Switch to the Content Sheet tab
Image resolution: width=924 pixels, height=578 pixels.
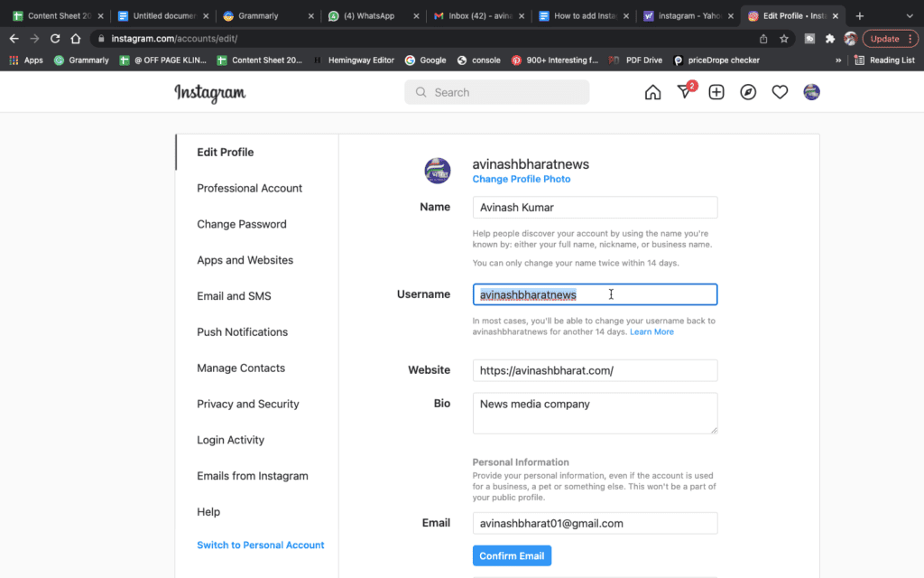[x=57, y=16]
